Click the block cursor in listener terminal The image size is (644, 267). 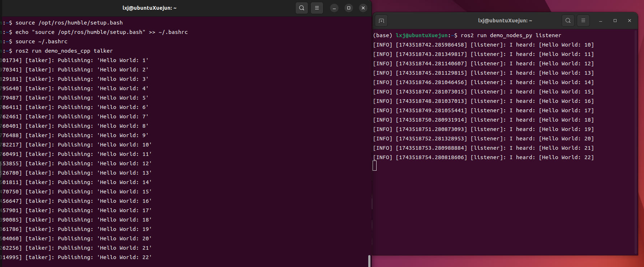(375, 166)
